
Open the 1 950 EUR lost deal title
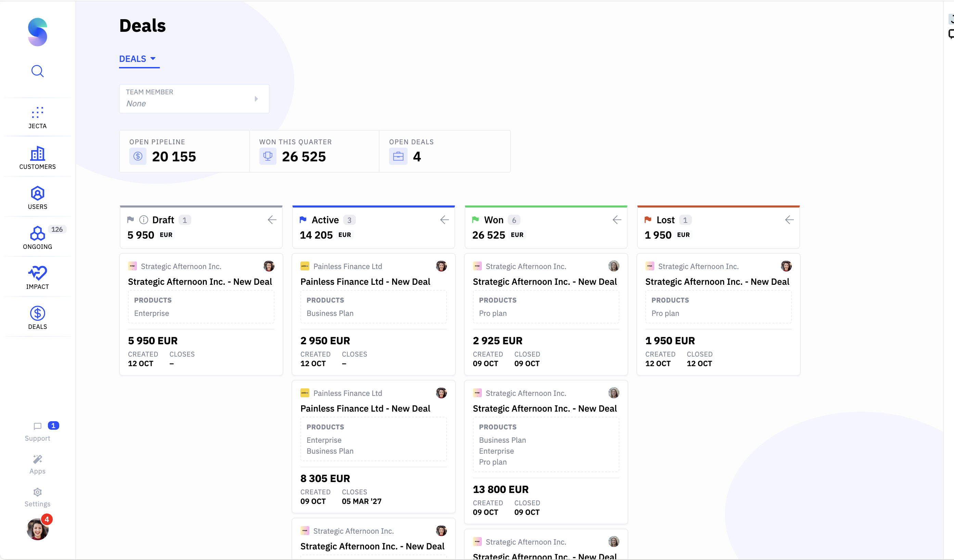718,282
